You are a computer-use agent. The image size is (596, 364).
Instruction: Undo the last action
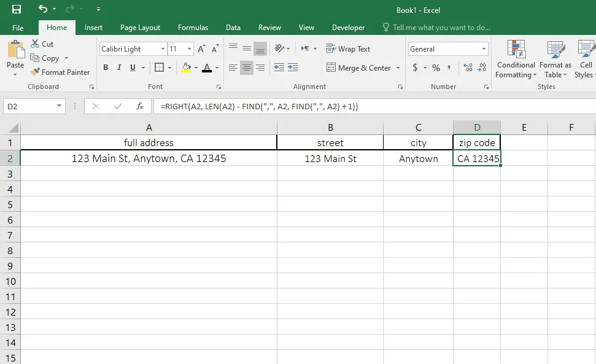coord(43,9)
